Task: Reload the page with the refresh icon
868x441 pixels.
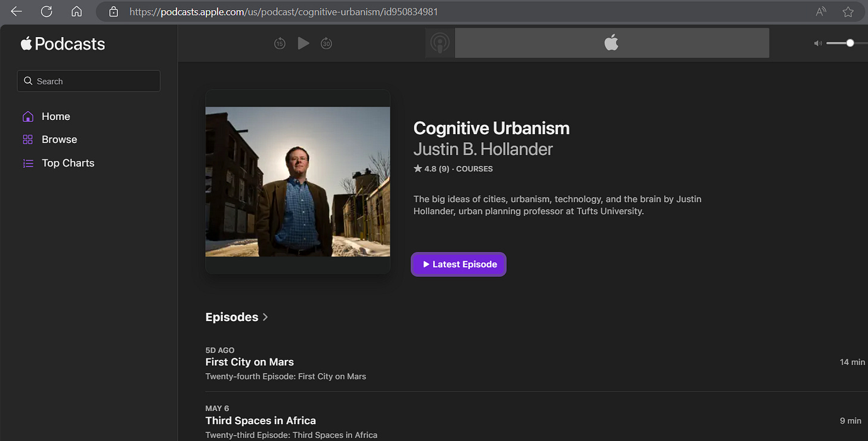Action: pos(46,11)
